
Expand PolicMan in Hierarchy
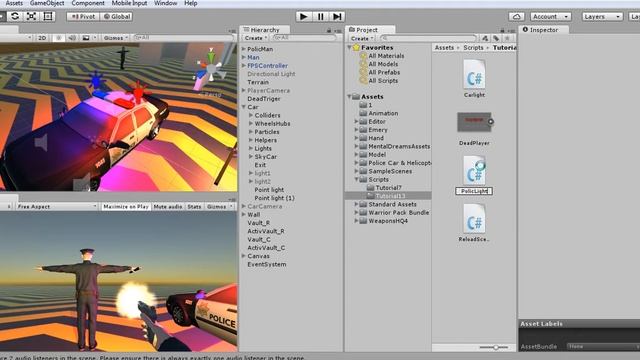[244, 49]
